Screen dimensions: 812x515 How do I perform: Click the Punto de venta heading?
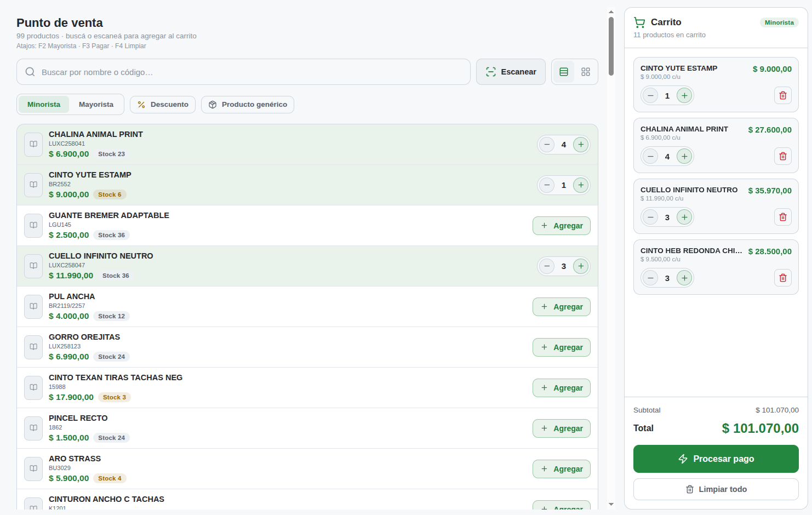click(60, 23)
